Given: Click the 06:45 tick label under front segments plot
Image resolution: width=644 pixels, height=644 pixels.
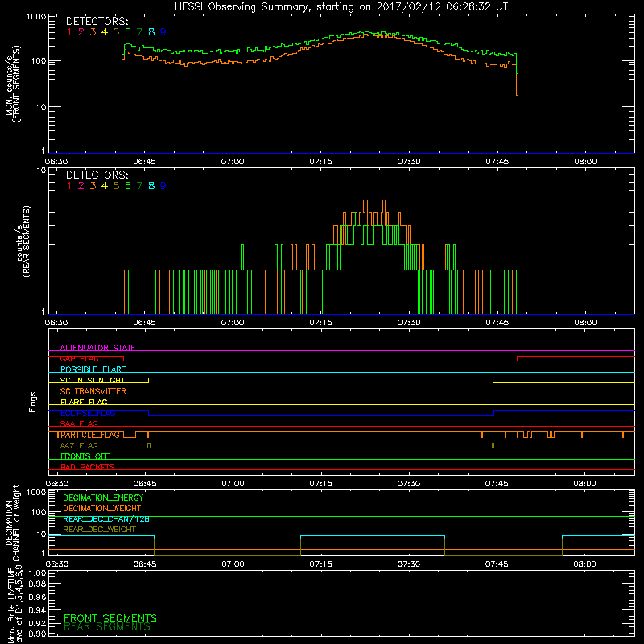Looking at the screenshot, I should (145, 162).
